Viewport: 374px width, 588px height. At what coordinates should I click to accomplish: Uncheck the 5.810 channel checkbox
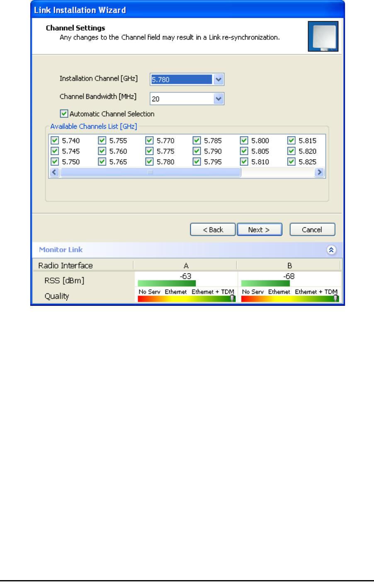(244, 162)
